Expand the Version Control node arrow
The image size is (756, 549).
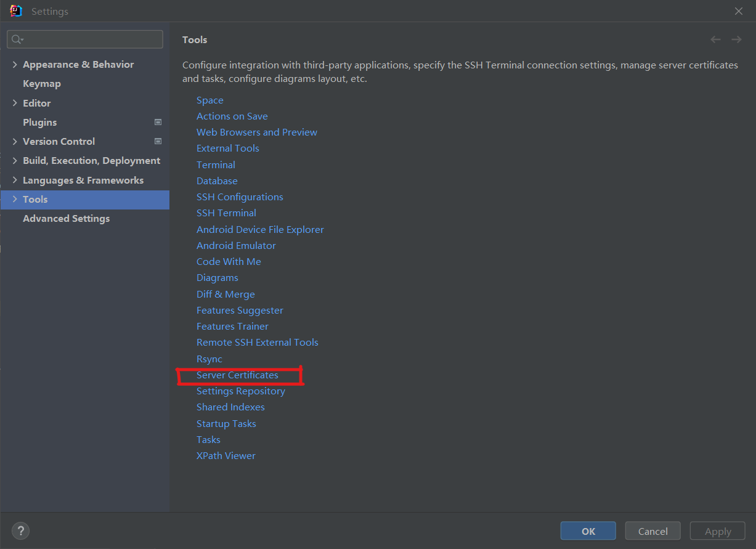tap(15, 141)
